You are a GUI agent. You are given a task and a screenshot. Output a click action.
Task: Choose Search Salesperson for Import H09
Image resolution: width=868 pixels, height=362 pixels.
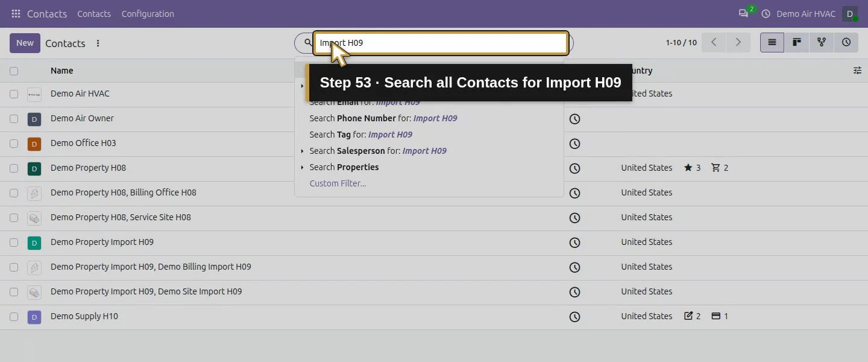(x=429, y=151)
